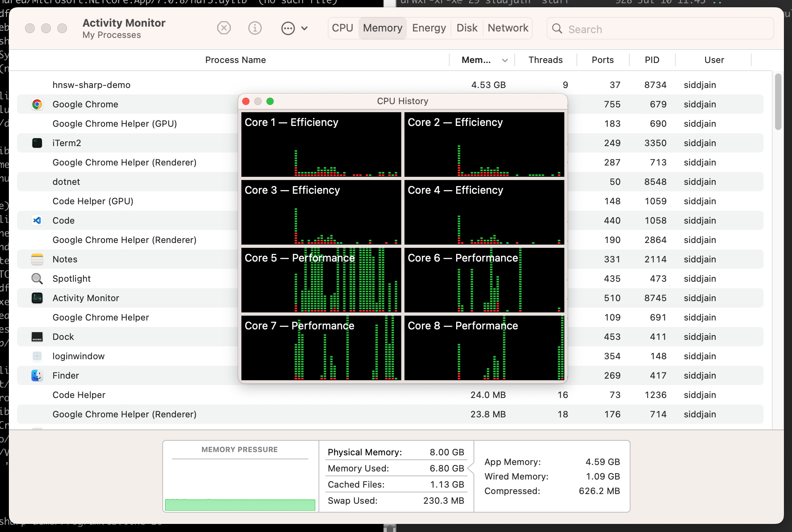Switch to the CPU tab
Viewport: 792px width, 532px height.
click(x=342, y=28)
